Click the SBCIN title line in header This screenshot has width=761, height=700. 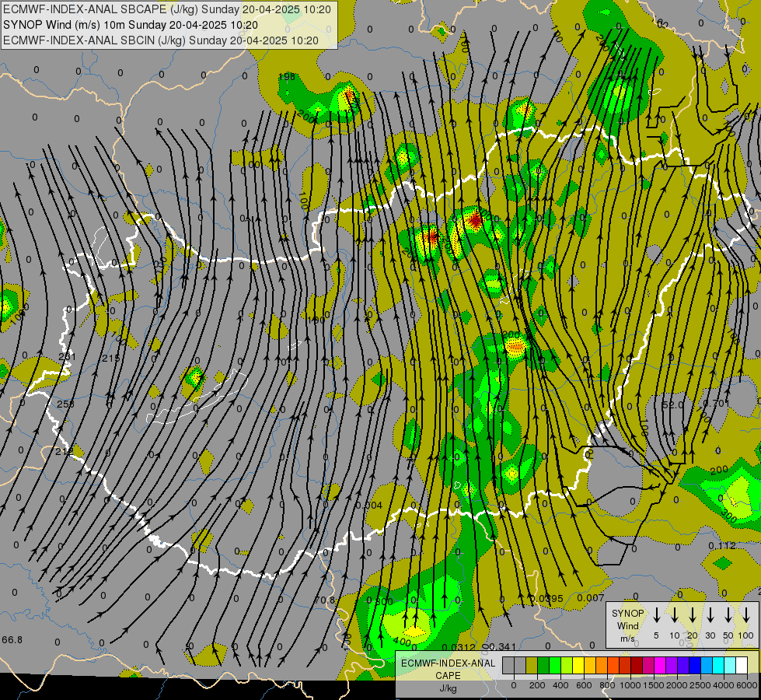[161, 40]
